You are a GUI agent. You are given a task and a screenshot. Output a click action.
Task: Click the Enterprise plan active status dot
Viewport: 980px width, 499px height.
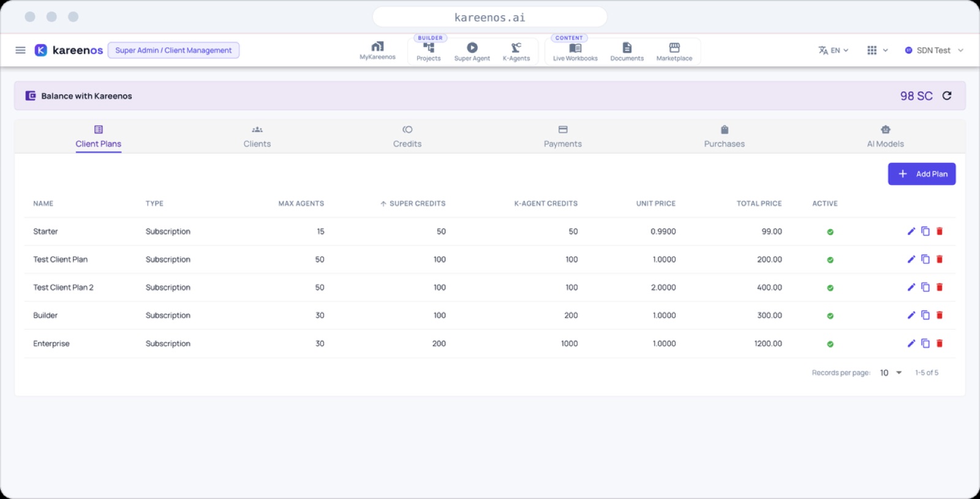[830, 344]
